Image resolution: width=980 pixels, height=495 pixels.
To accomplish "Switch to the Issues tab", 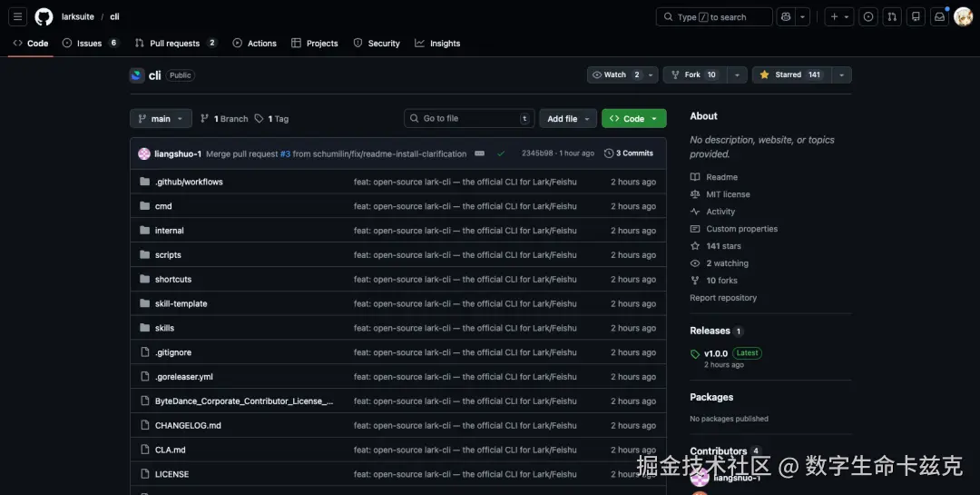I will [x=90, y=44].
